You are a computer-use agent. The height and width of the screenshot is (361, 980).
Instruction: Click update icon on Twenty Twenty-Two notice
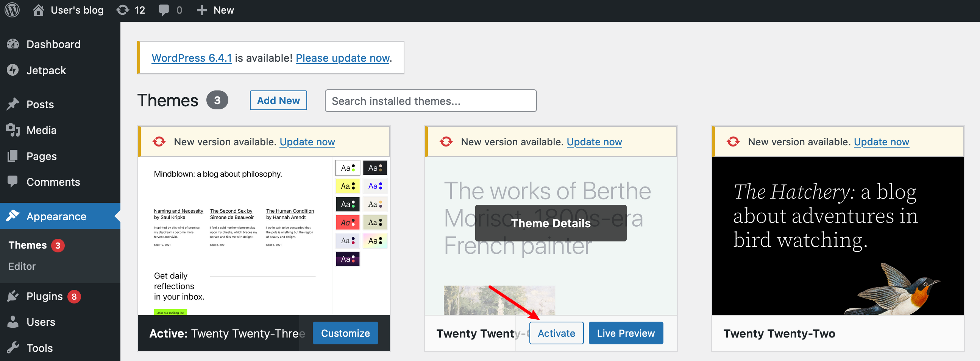coord(733,142)
